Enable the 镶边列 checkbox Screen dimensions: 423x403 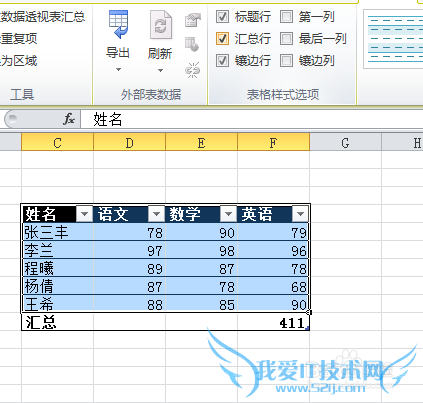click(x=286, y=61)
